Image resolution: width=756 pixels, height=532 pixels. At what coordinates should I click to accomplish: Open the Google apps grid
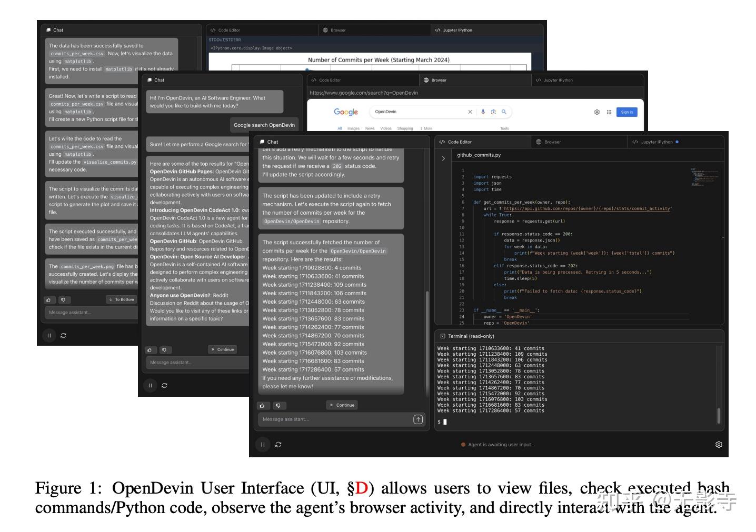(609, 112)
